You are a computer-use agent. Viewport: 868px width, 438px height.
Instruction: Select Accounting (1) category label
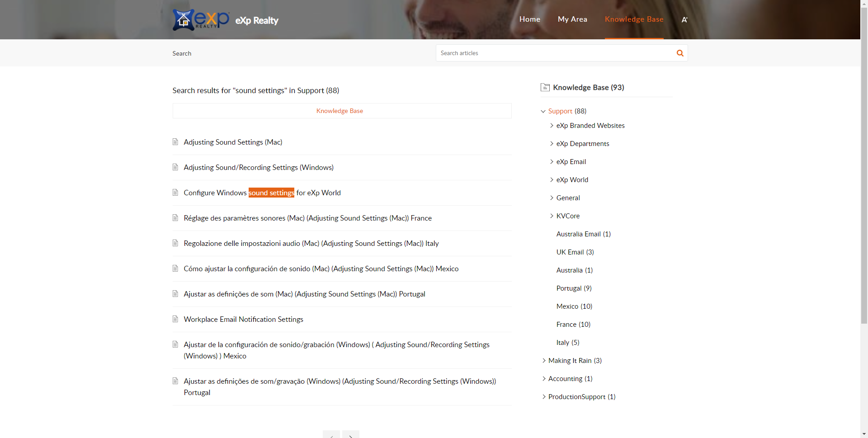(570, 379)
